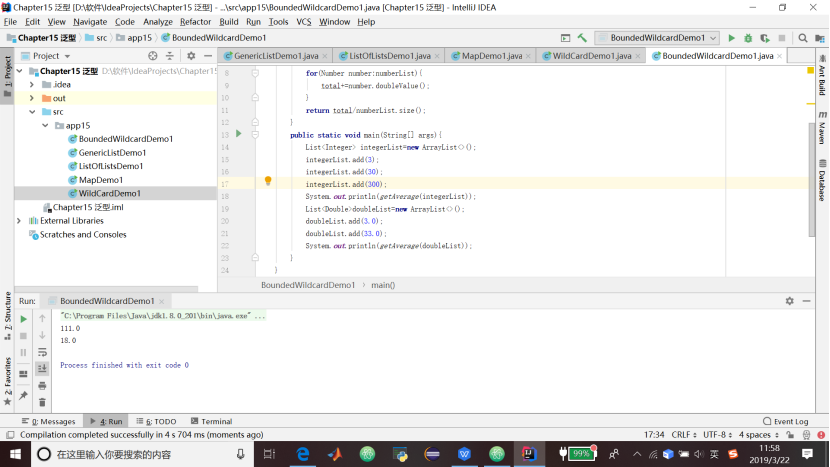Click the Locate/Scroll from Source target icon
Viewport: 830px width, 467px height.
[153, 56]
